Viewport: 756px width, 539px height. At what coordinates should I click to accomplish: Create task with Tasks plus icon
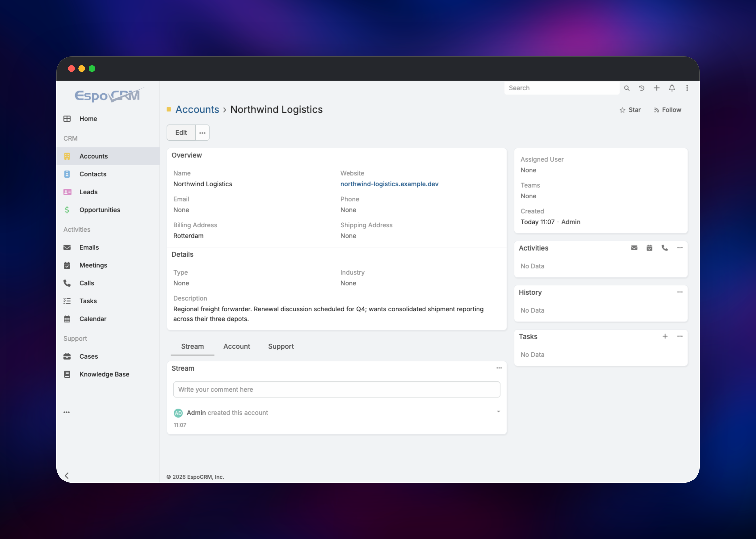665,337
